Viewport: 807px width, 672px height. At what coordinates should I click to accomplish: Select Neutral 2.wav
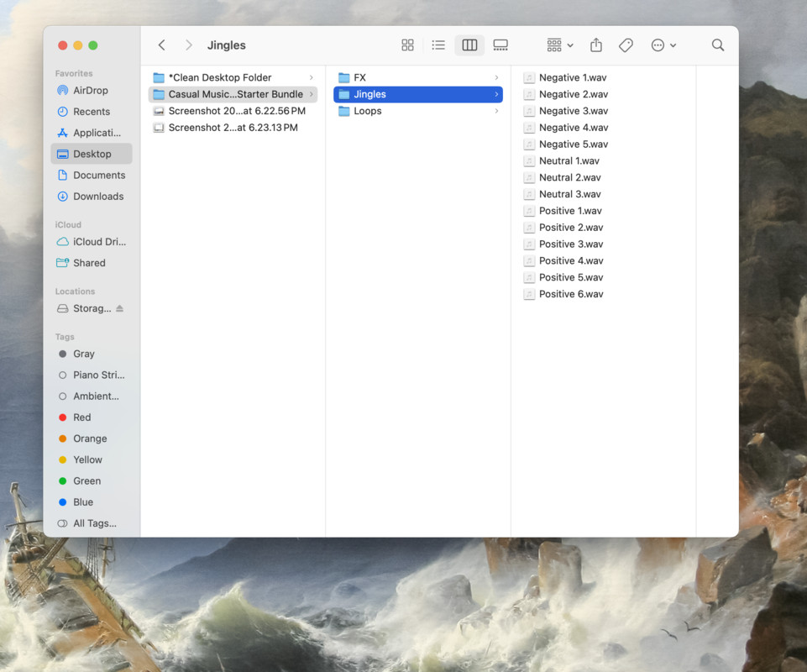(x=603, y=177)
